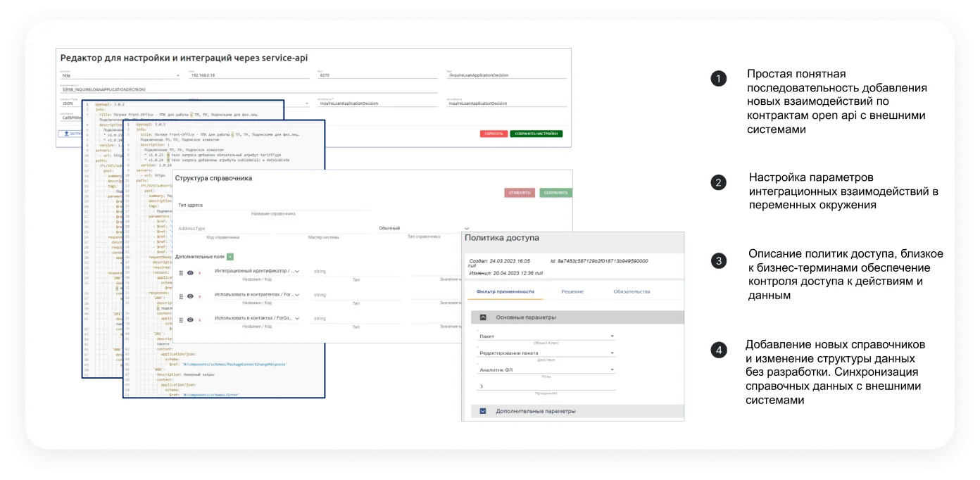Click the Политика доступа panel title
Viewport: 980px width, 480px height.
(x=501, y=239)
